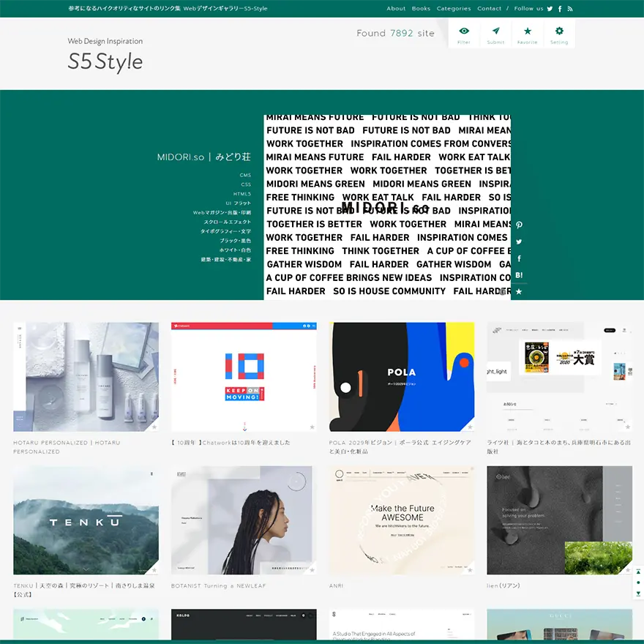
Task: Share MIDORI.so feature on Facebook
Action: tap(519, 258)
